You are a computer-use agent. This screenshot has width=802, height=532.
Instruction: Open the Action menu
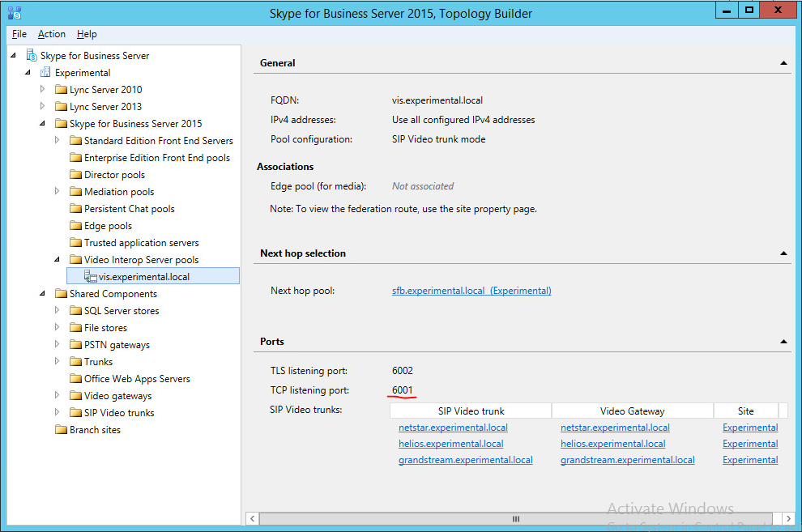(52, 34)
